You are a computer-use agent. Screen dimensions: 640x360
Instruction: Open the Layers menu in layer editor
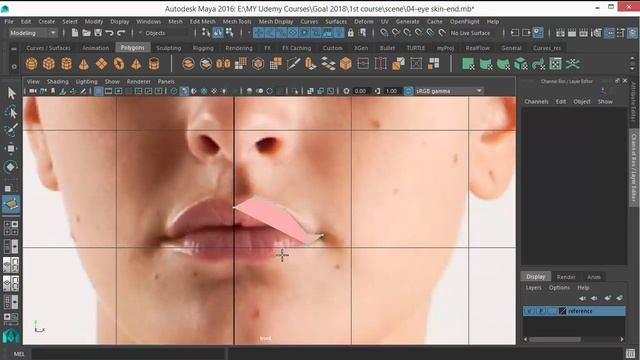533,287
